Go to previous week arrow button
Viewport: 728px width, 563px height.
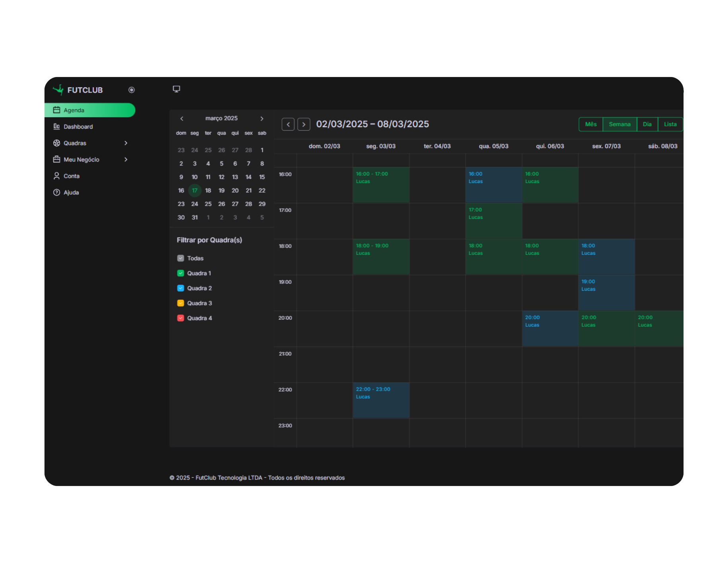(288, 124)
